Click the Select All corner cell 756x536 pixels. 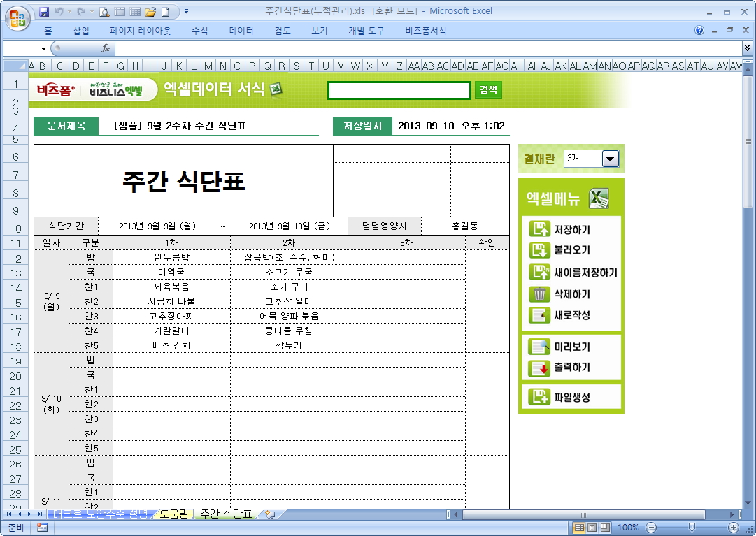coord(15,66)
